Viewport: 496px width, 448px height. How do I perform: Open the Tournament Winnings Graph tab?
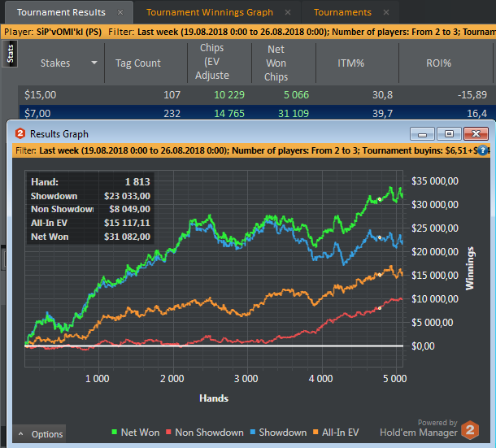[x=210, y=12]
